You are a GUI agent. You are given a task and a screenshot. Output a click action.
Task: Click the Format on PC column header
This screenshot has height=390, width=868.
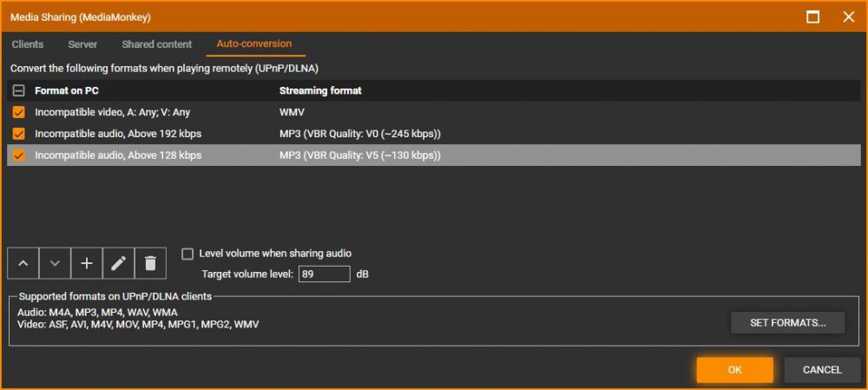(x=67, y=91)
